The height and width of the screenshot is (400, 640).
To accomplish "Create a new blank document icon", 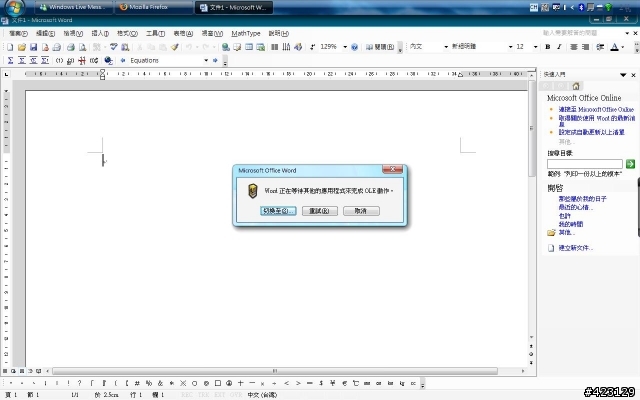I will pos(10,47).
